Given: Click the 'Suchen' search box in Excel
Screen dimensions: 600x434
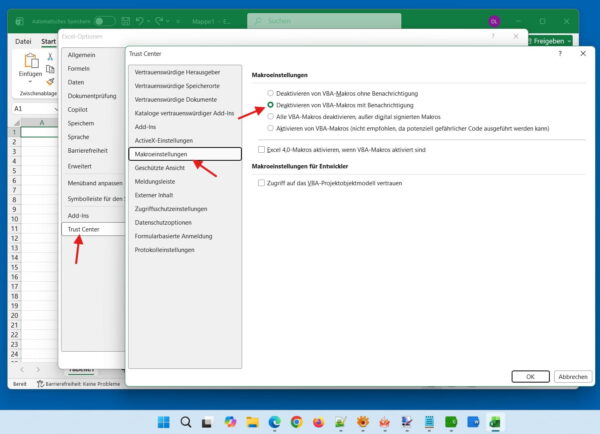Looking at the screenshot, I should tap(324, 21).
